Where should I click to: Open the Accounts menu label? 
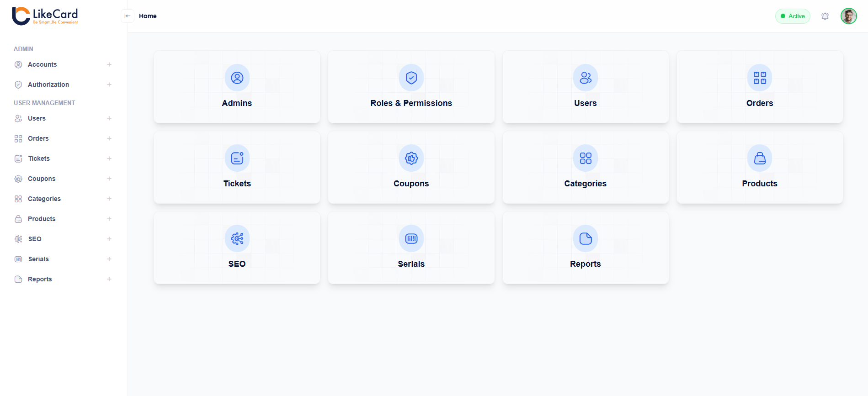coord(43,64)
